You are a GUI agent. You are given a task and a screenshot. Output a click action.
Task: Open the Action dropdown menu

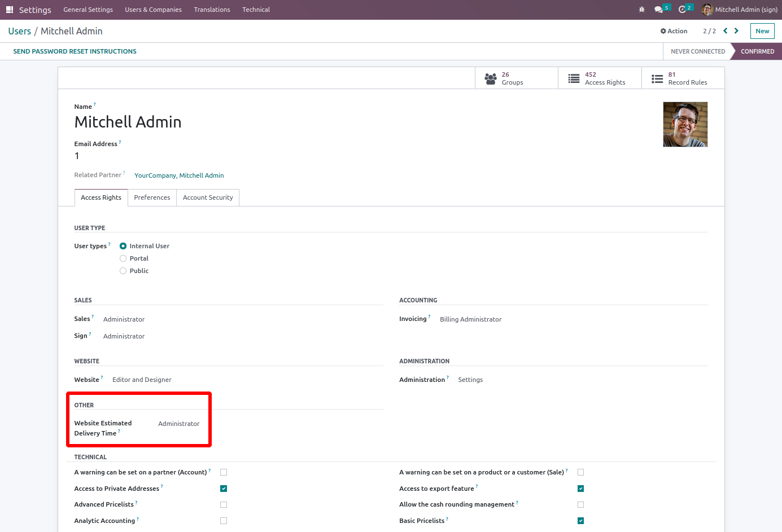point(674,31)
